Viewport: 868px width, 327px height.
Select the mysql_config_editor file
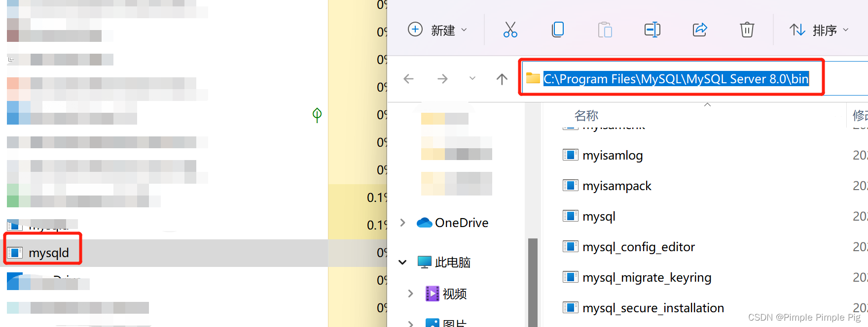click(638, 247)
